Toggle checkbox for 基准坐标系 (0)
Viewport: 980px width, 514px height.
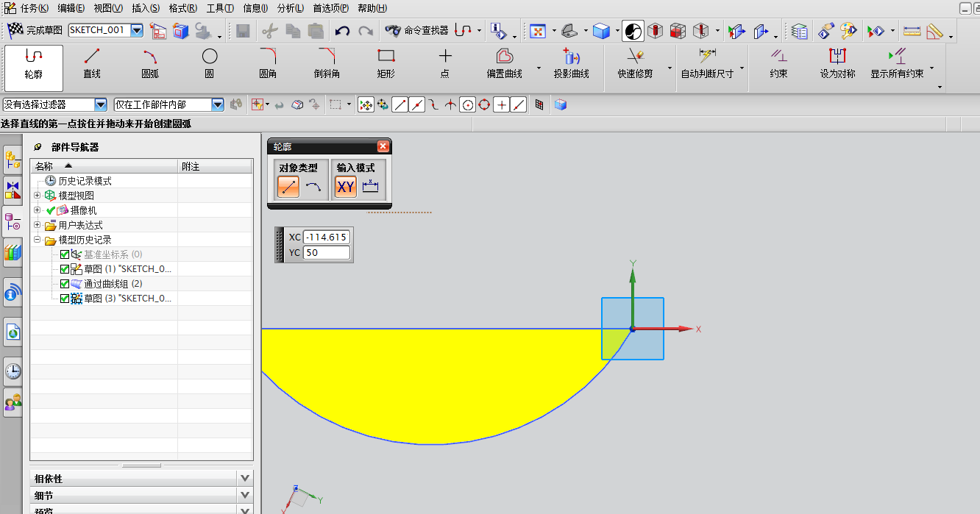[65, 254]
